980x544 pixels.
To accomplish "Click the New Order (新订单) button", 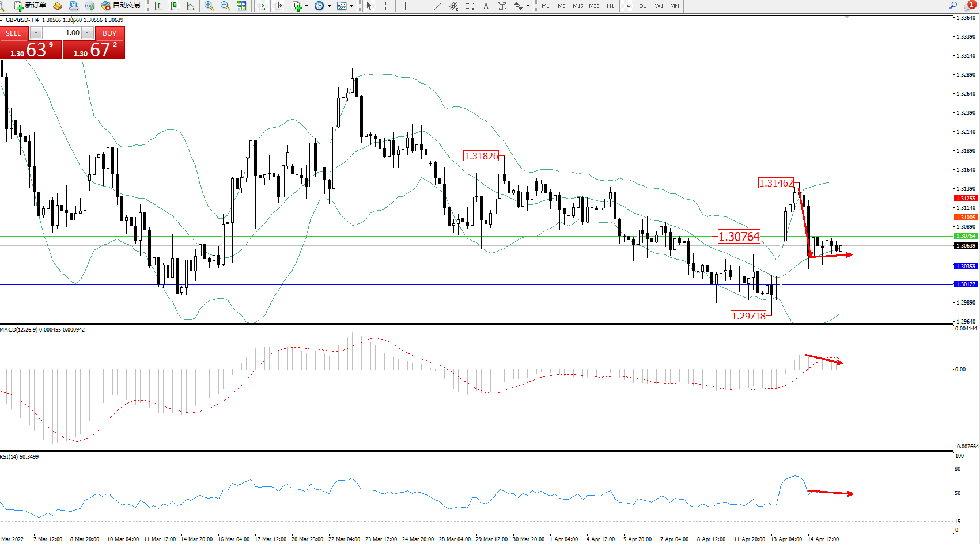I will (x=30, y=6).
